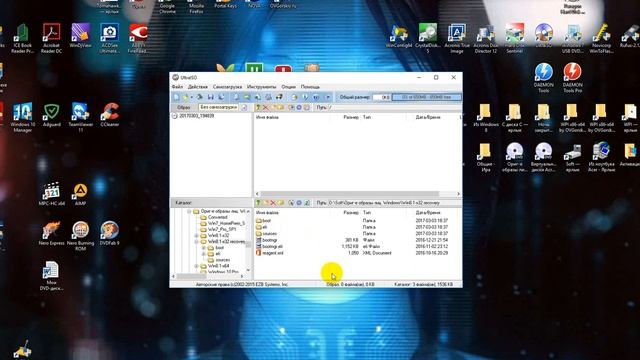Open the Опции menu
Screen dimensions: 640x360
(x=288, y=87)
